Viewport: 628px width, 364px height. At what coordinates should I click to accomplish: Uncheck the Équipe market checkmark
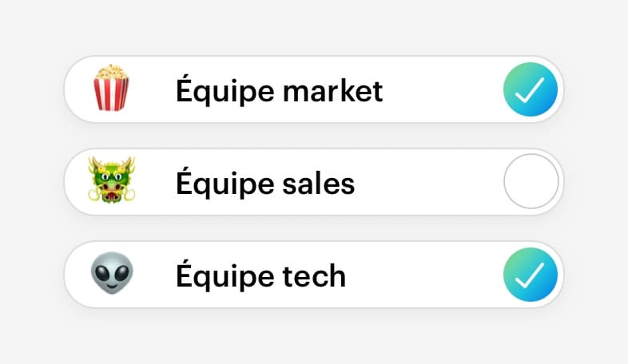coord(531,89)
